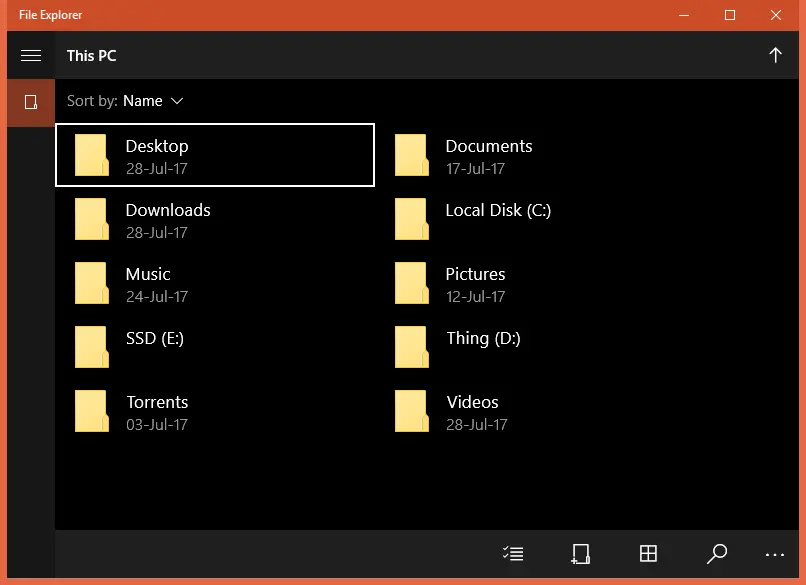The width and height of the screenshot is (806, 585).
Task: Switch to grid view layout
Action: pyautogui.click(x=648, y=553)
